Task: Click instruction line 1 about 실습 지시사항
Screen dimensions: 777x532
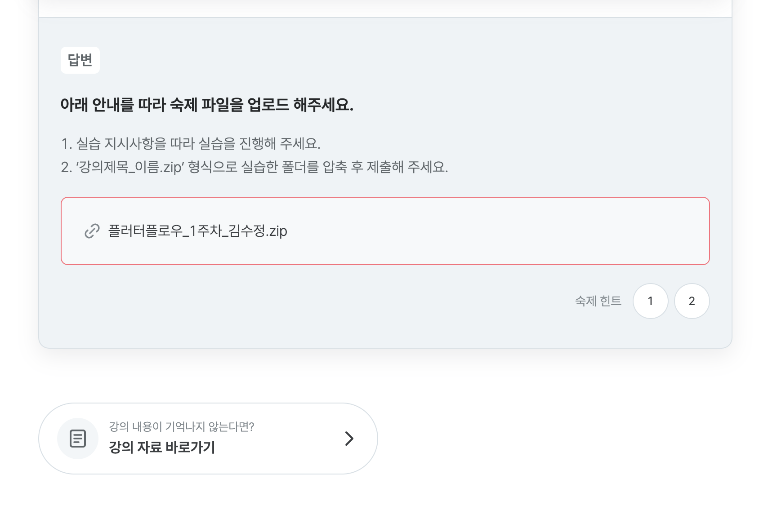Action: pyautogui.click(x=191, y=144)
